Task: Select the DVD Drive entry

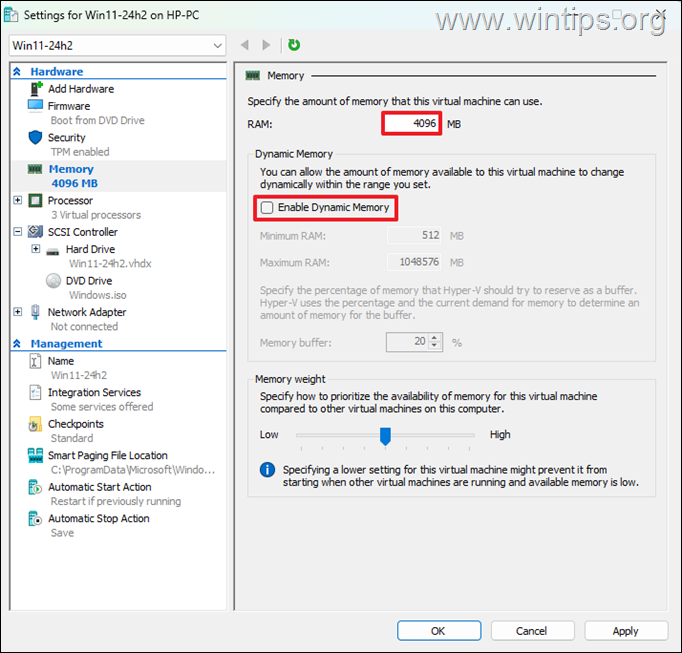Action: pyautogui.click(x=89, y=281)
